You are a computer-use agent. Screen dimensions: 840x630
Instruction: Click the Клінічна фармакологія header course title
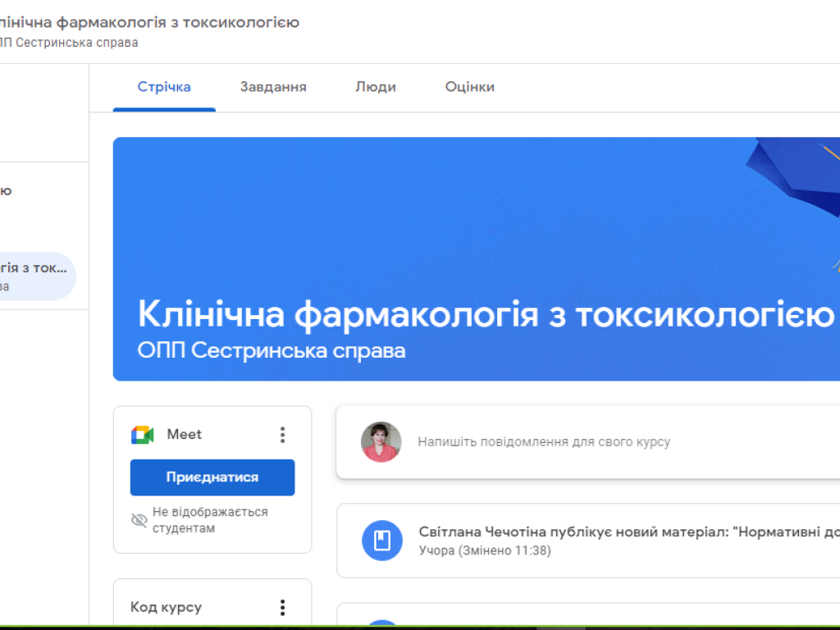(149, 22)
